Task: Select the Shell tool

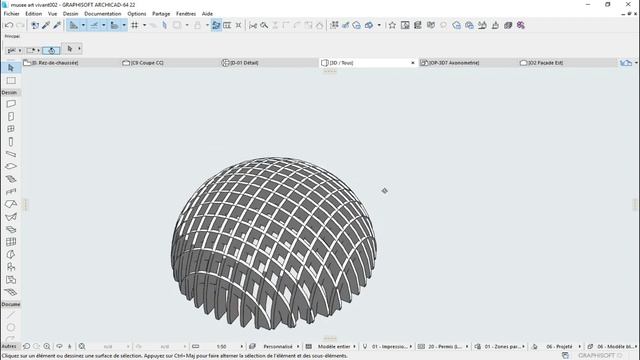Action: click(x=11, y=217)
